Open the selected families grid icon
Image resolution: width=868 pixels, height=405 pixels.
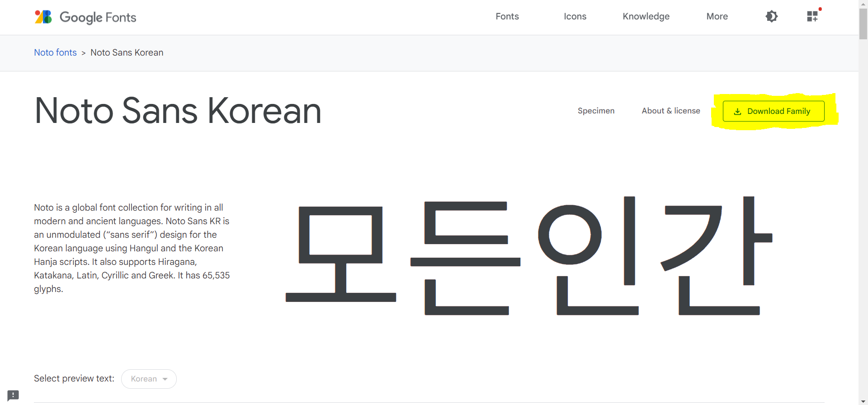pyautogui.click(x=812, y=17)
